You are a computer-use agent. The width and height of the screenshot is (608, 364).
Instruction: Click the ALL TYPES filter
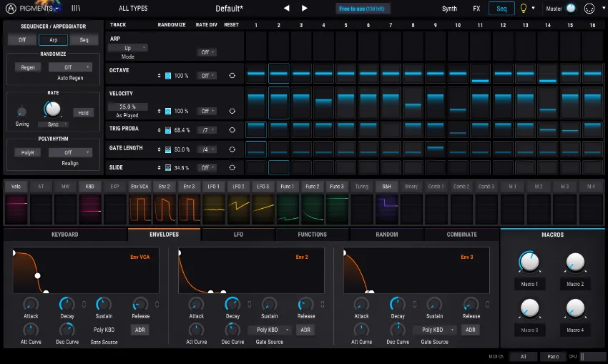point(133,8)
